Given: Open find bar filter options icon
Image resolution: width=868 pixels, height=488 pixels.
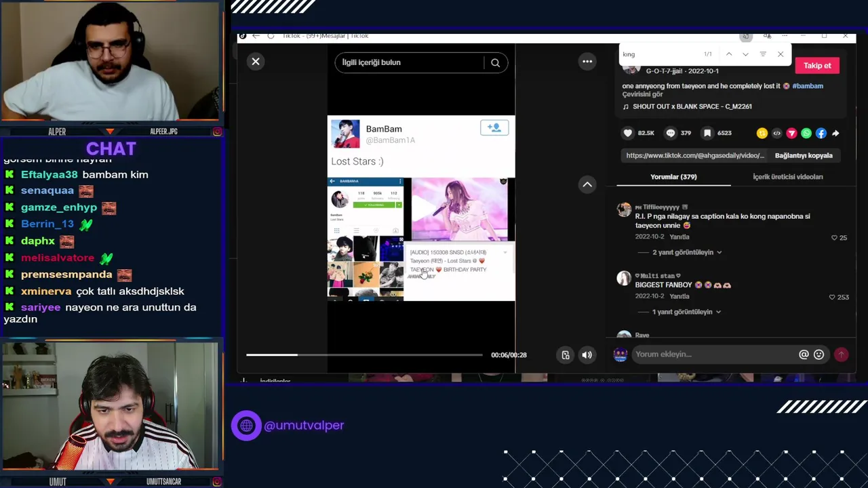Looking at the screenshot, I should pyautogui.click(x=763, y=54).
